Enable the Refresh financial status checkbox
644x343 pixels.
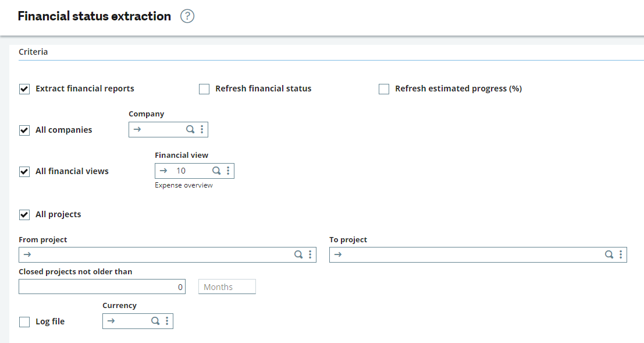click(204, 89)
